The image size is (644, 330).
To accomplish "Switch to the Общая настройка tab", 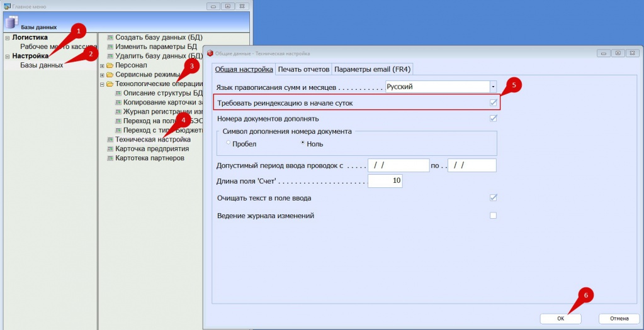I will tap(244, 69).
